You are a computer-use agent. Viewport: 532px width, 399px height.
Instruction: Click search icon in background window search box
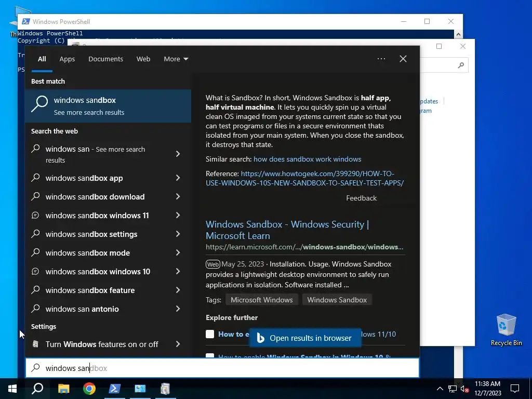click(x=461, y=65)
